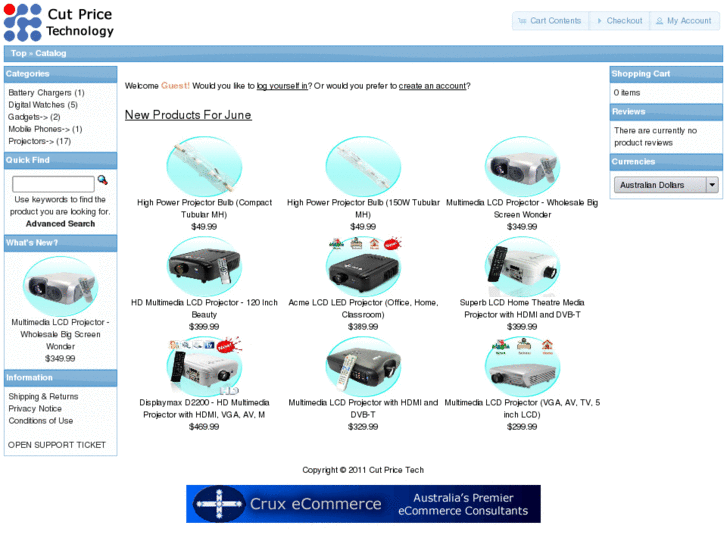Open Cart Contents in the header
The image size is (727, 545).
tap(550, 21)
